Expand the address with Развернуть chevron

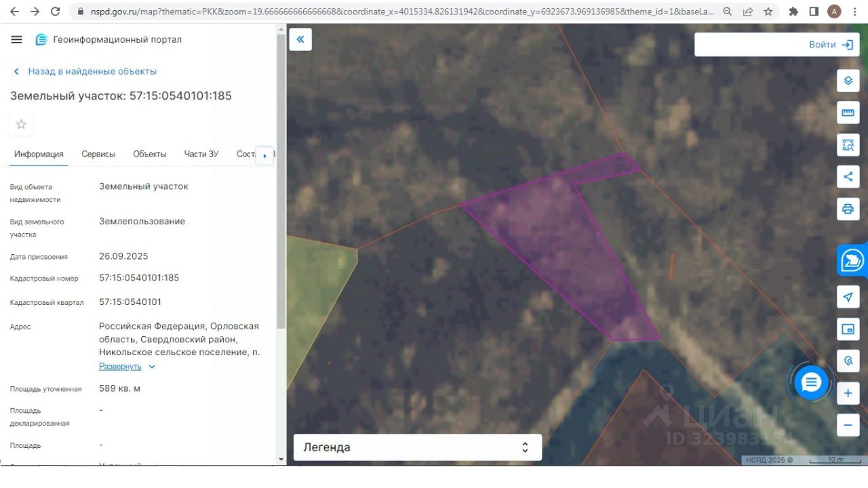click(152, 367)
